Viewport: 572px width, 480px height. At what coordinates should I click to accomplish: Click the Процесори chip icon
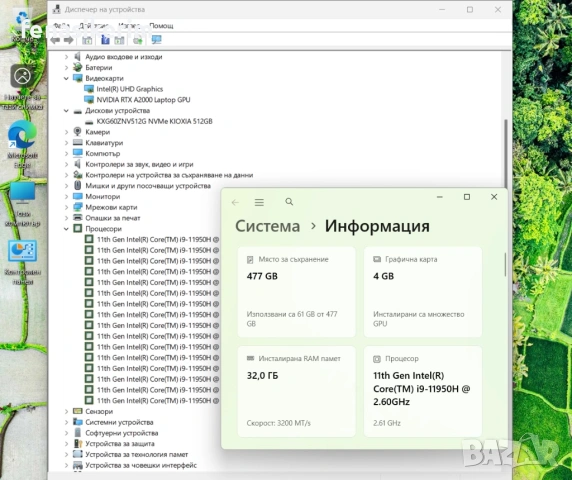77,229
